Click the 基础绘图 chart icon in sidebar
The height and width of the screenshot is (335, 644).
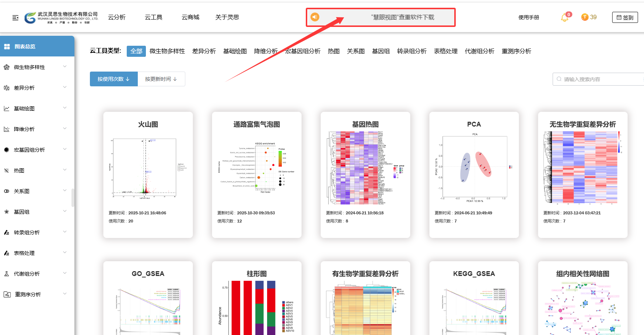coord(6,108)
